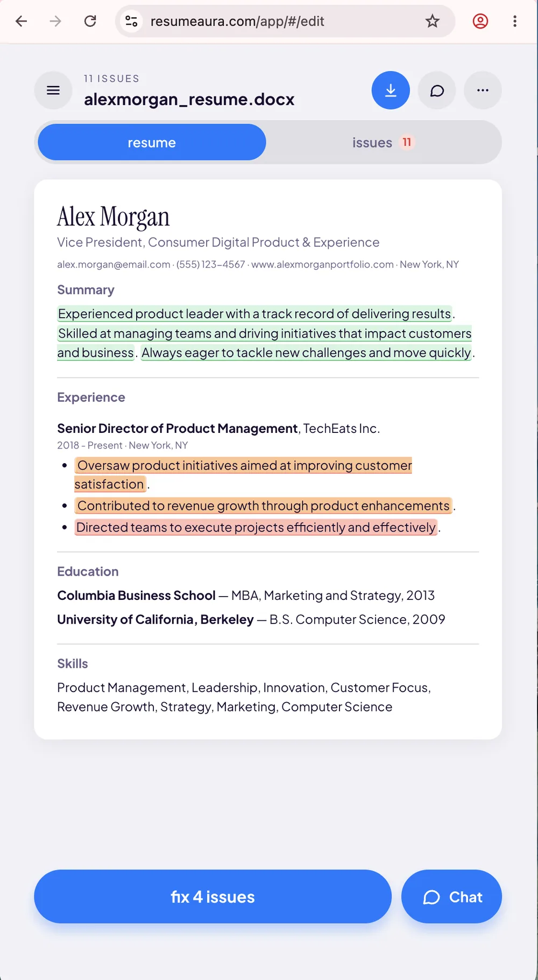This screenshot has width=538, height=980.
Task: Click 'Always eager to tackle' highlighted sentence
Action: click(306, 353)
